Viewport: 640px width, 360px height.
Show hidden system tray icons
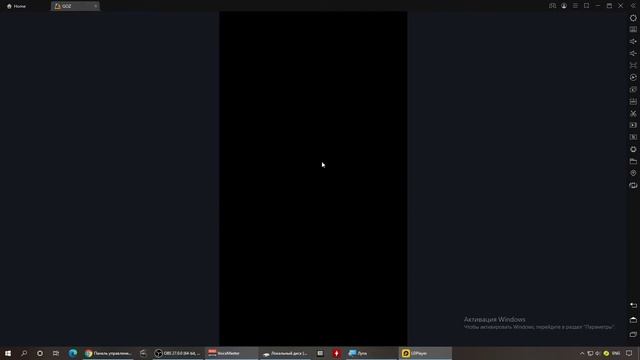(582, 353)
